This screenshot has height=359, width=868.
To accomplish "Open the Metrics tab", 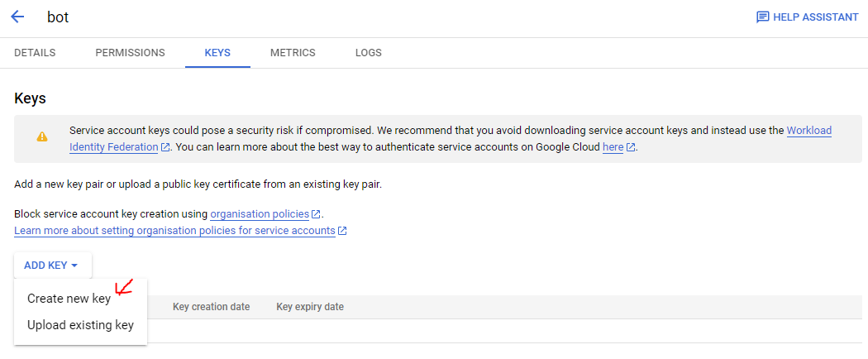I will (x=293, y=53).
